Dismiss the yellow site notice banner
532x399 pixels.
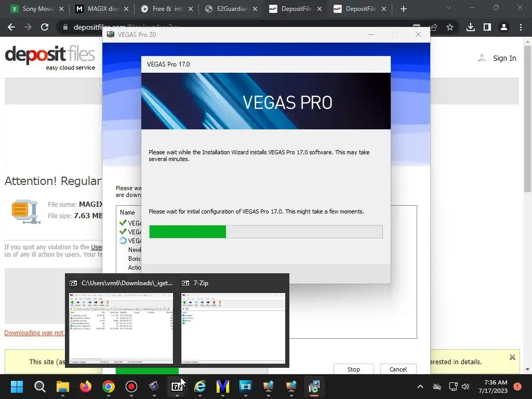(512, 357)
